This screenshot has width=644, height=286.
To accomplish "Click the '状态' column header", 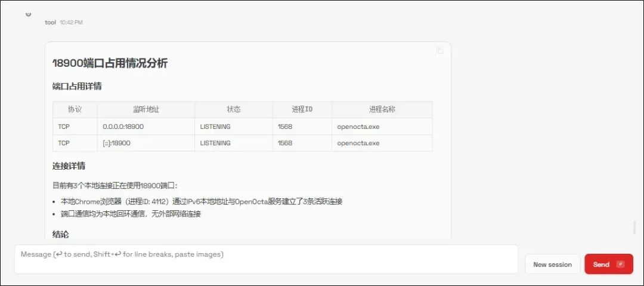I will point(233,109).
